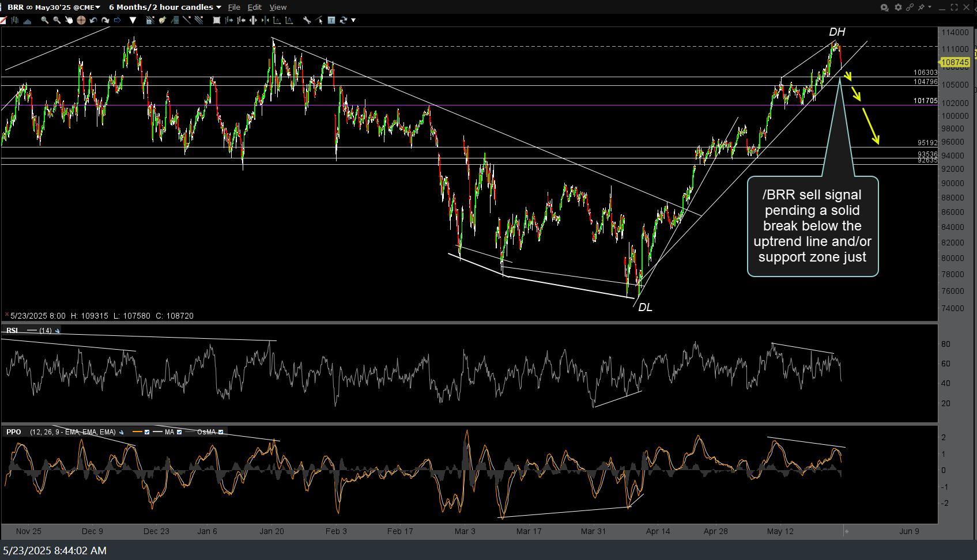Toggle the OsMA histogram checkbox
Viewport: 977px width, 560px height.
point(221,432)
